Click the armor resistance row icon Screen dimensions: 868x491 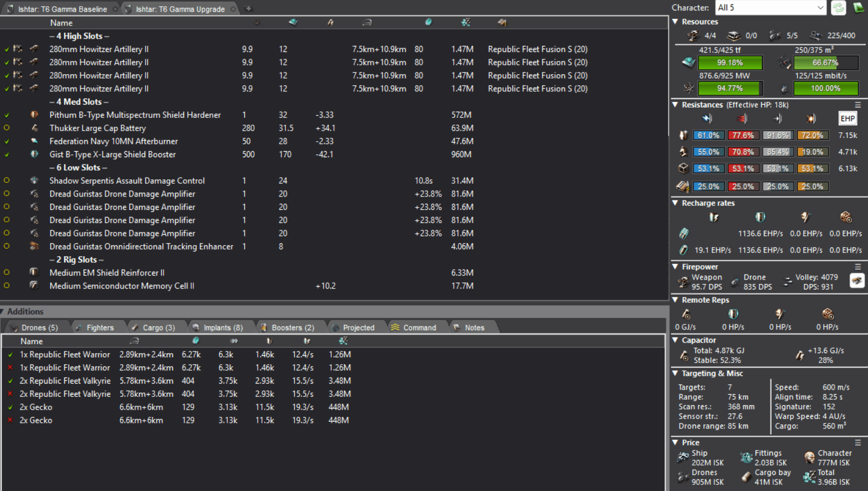(683, 152)
